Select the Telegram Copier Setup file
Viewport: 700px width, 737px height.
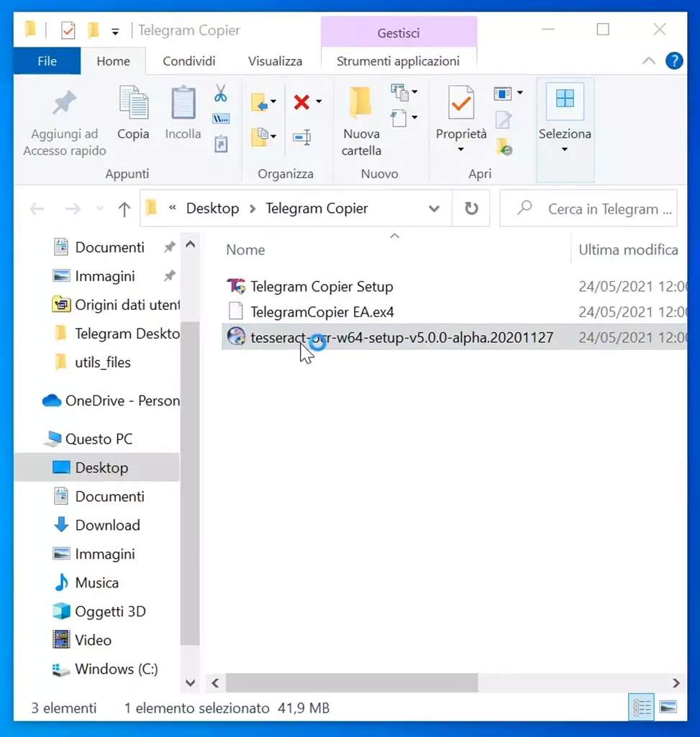click(x=322, y=286)
